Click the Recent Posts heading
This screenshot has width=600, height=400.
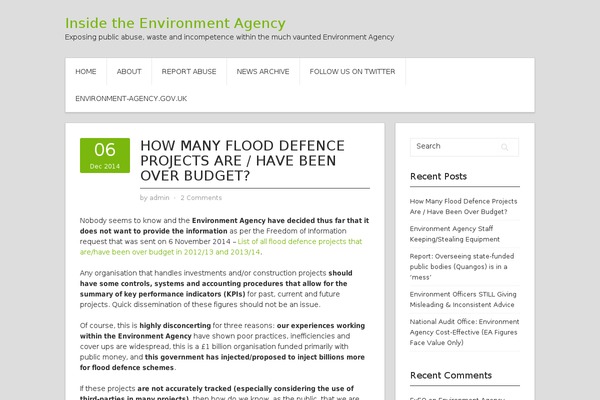coord(439,176)
